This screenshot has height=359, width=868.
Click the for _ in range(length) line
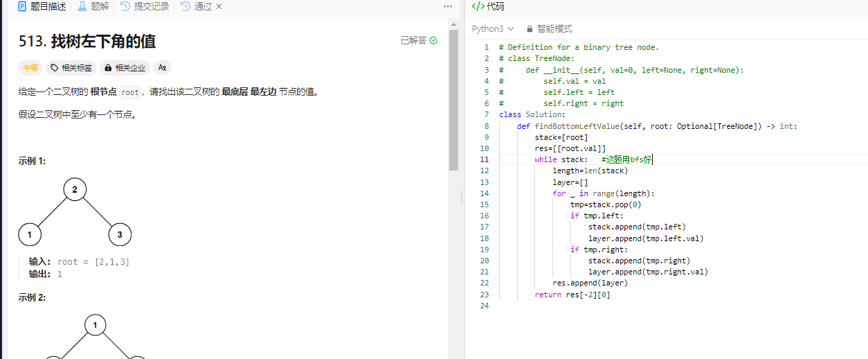[x=604, y=193]
